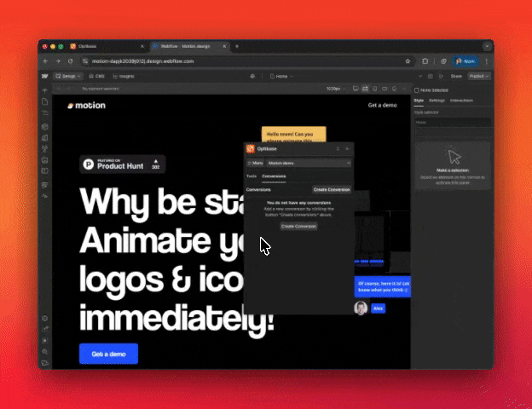
Task: Open the Pages panel icon in left sidebar
Action: 44,102
